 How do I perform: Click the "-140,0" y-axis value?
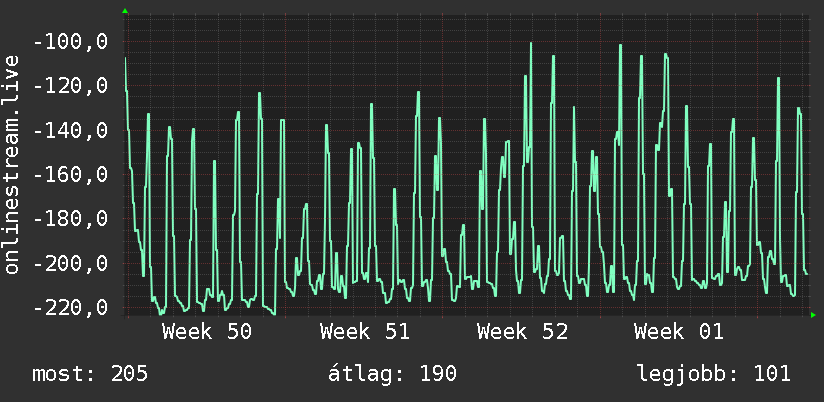click(71, 130)
